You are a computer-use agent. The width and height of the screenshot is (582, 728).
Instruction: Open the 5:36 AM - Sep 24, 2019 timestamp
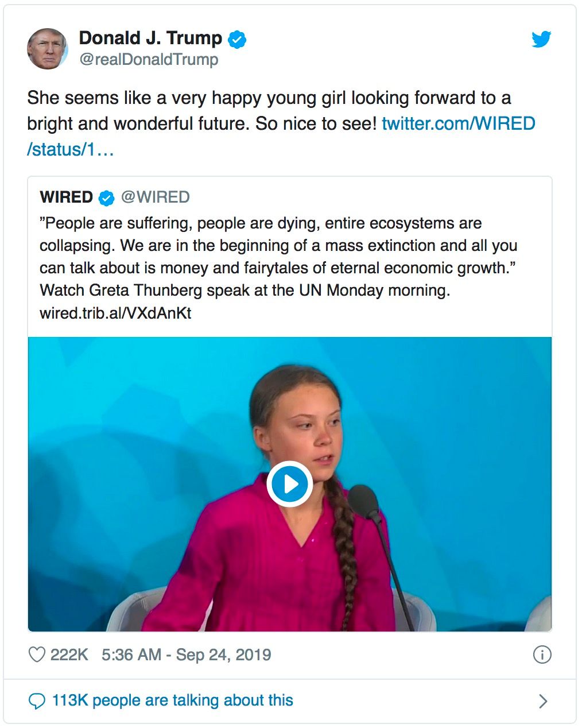[x=186, y=655]
